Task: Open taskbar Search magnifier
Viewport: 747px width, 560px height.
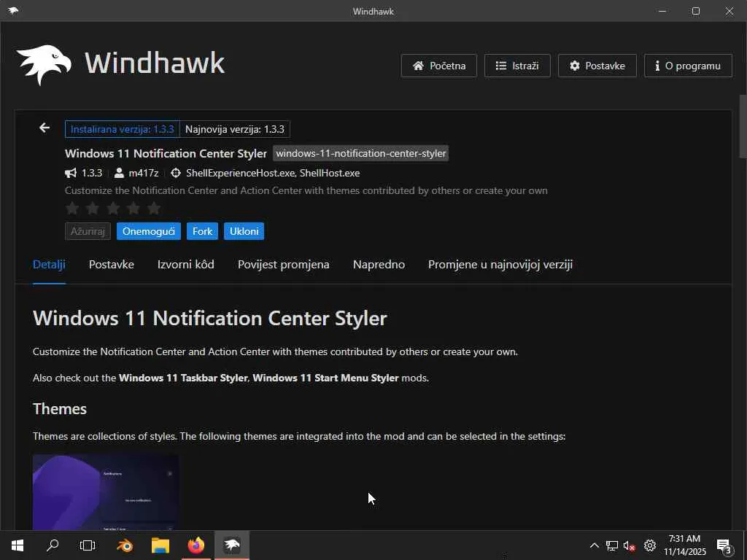Action: coord(53,545)
